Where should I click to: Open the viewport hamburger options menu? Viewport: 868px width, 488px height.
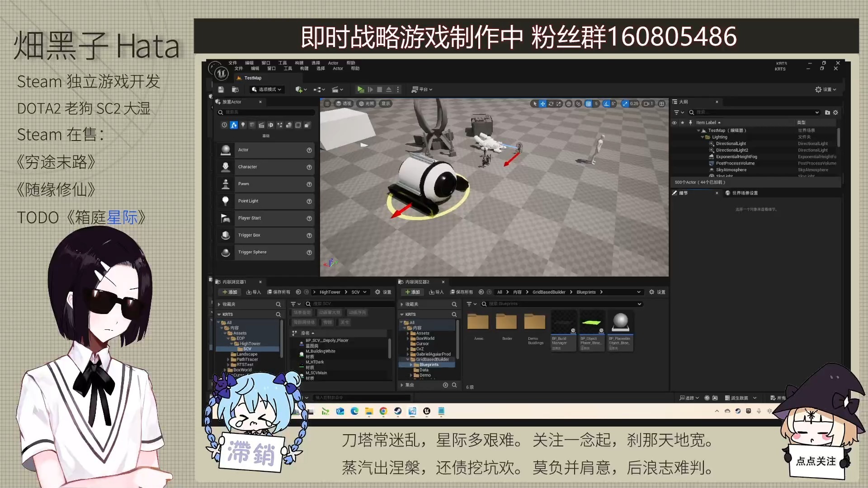click(327, 103)
